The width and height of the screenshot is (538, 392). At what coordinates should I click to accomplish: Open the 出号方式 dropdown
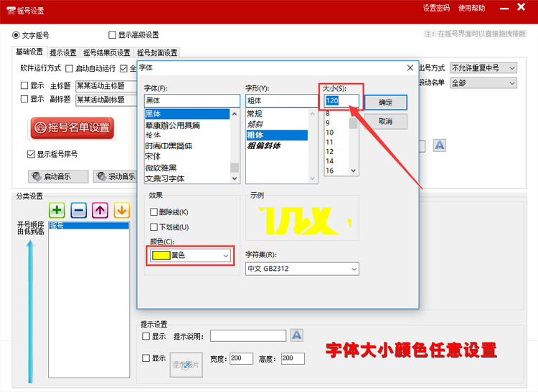tap(483, 68)
